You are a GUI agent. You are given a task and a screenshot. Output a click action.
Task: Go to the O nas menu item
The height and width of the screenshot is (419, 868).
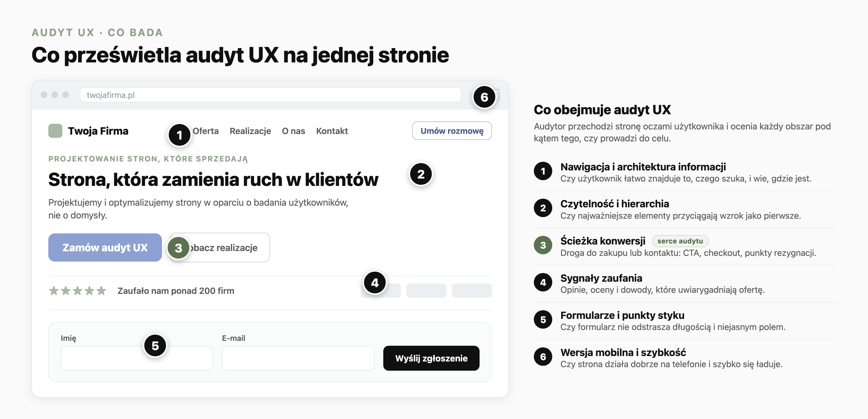click(293, 131)
